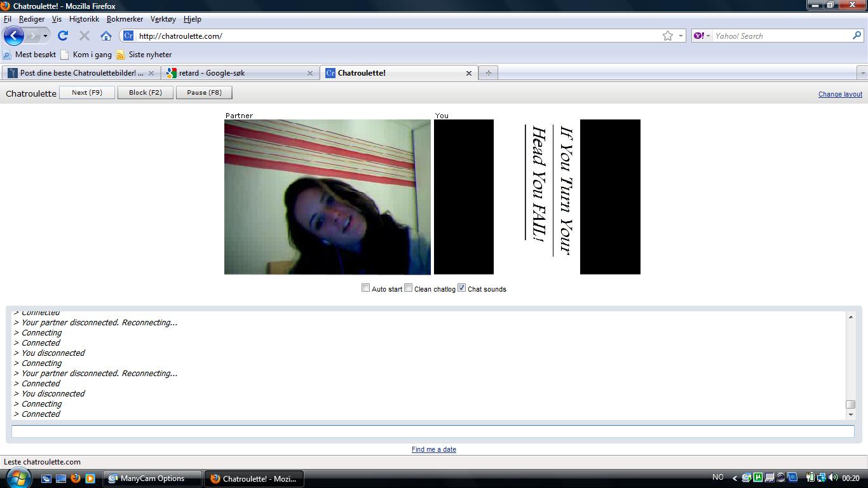Image resolution: width=868 pixels, height=488 pixels.
Task: Expand the list all tabs dropdown
Action: point(862,73)
